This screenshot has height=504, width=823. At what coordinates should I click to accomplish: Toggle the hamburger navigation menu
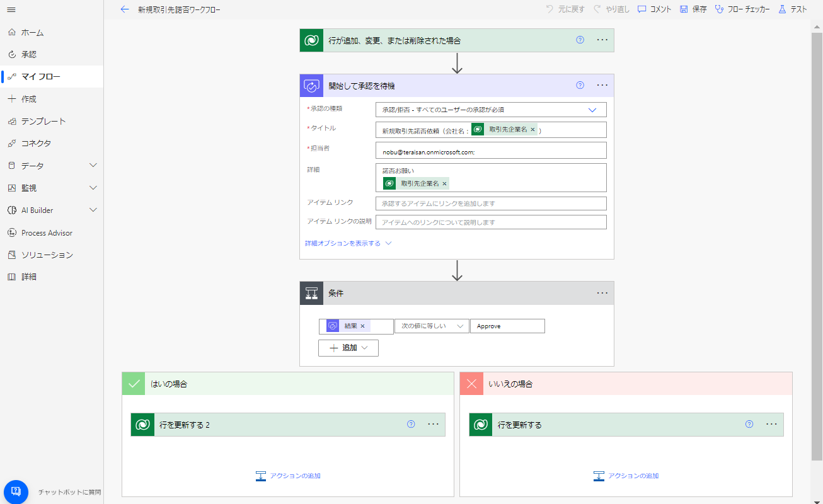(11, 9)
